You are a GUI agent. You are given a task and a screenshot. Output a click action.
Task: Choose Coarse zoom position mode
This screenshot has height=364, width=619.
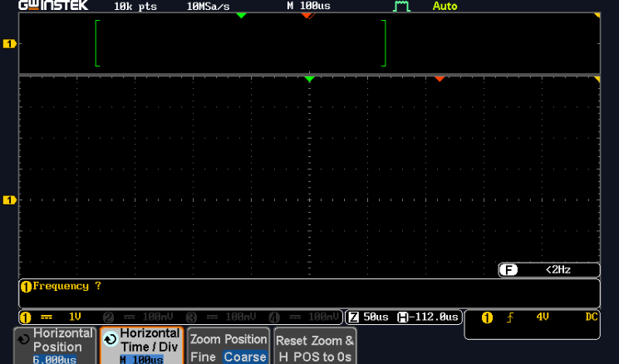click(245, 357)
